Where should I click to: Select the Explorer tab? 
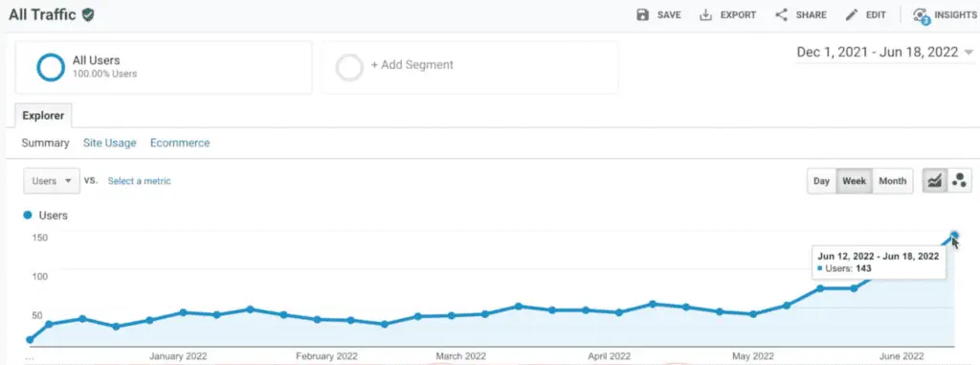[43, 116]
